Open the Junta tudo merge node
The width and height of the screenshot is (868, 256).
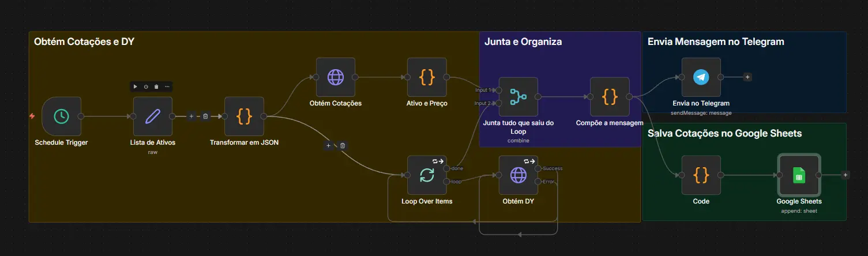pyautogui.click(x=518, y=97)
